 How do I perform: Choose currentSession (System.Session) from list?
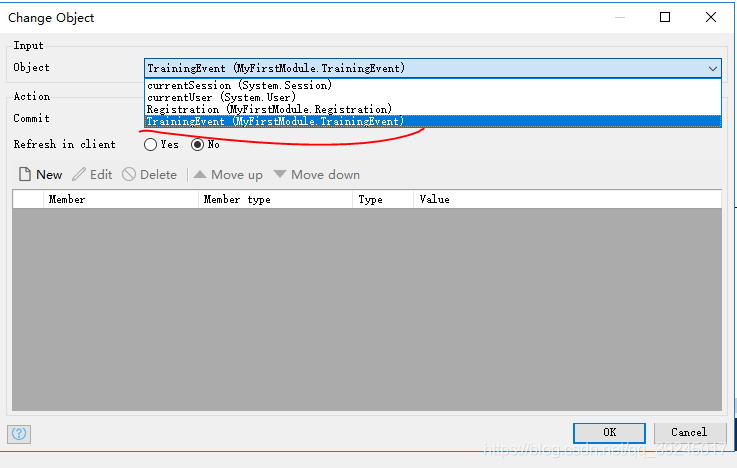tap(240, 86)
